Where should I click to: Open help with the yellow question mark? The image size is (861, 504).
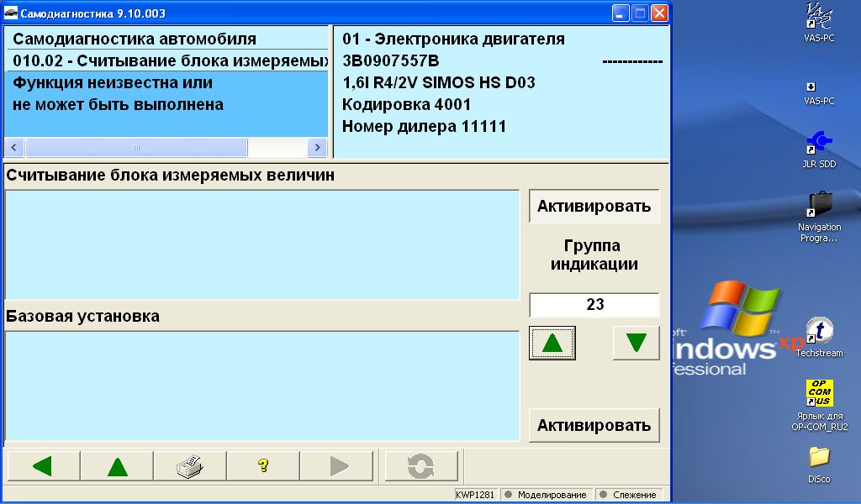pos(263,466)
